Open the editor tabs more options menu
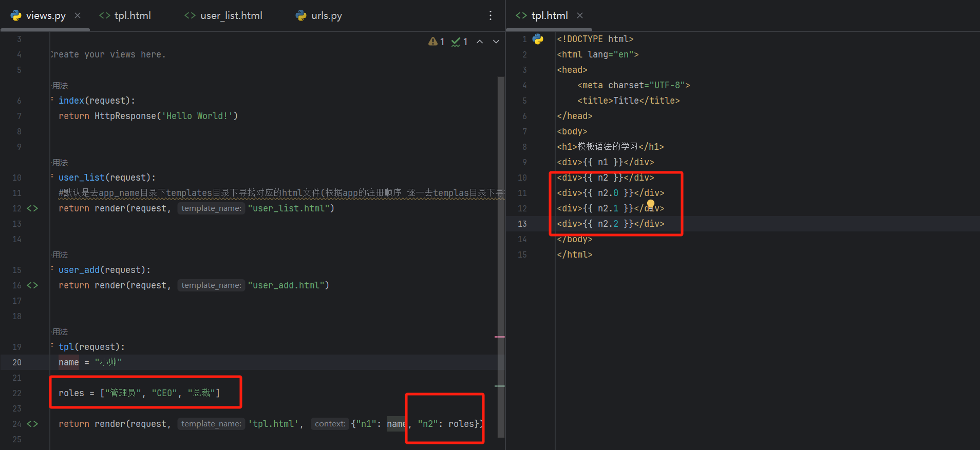The height and width of the screenshot is (450, 980). (491, 15)
